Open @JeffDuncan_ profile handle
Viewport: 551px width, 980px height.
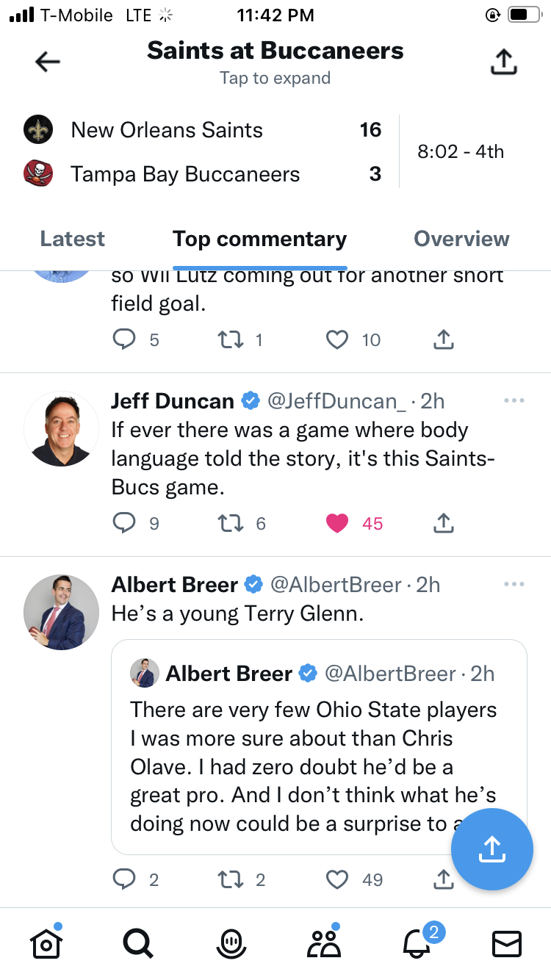336,401
